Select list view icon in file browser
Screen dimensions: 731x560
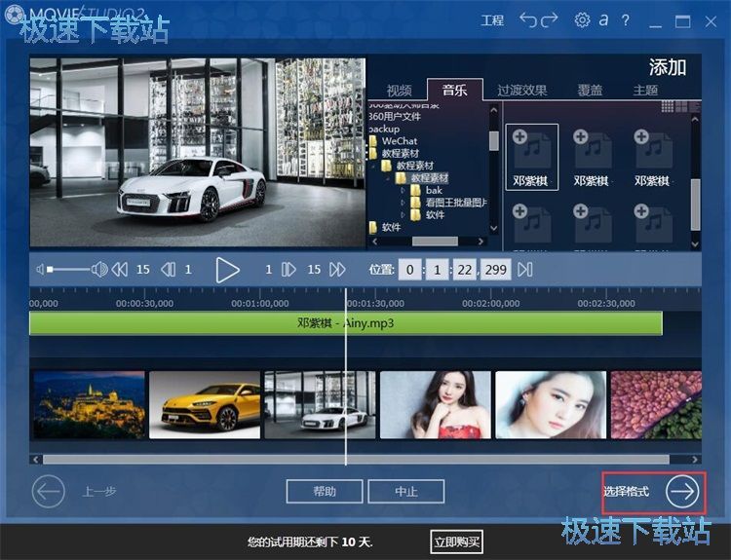694,107
